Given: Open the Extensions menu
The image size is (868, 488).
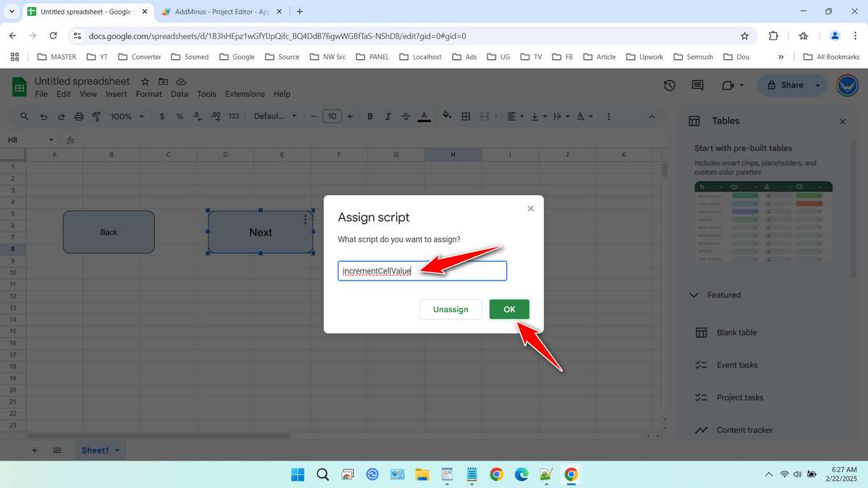Looking at the screenshot, I should click(x=244, y=94).
